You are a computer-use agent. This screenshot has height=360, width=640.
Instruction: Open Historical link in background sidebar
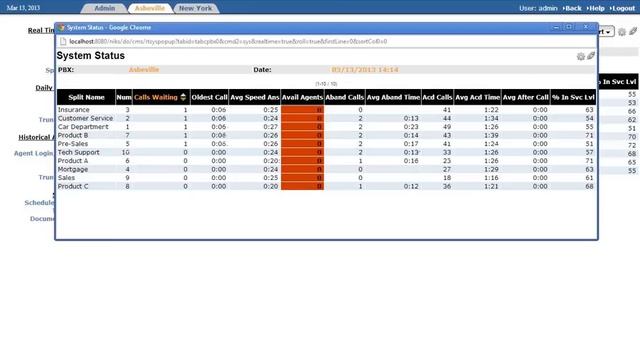point(36,138)
